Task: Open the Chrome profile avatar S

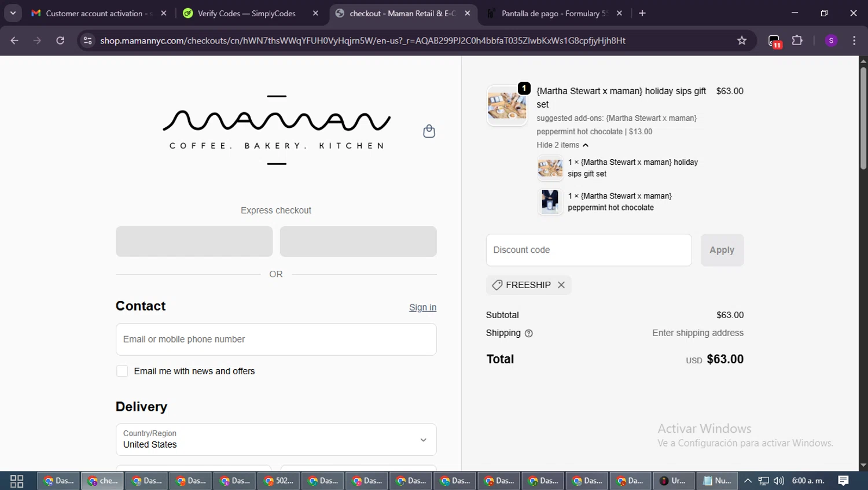Action: pyautogui.click(x=831, y=40)
